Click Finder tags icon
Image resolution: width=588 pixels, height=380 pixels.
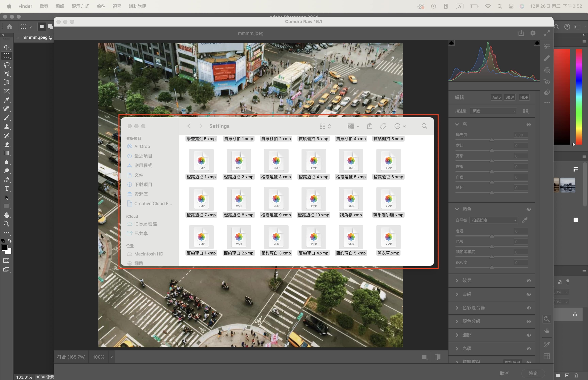click(x=383, y=126)
